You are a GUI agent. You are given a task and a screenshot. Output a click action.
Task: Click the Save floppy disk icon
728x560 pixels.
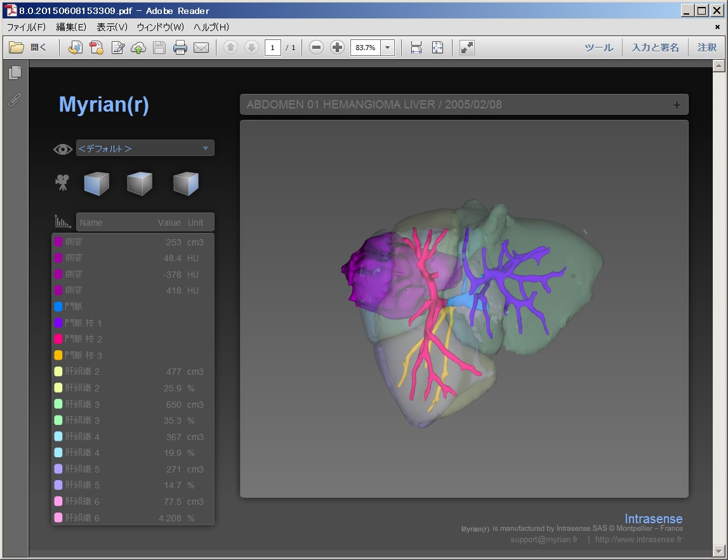click(159, 48)
